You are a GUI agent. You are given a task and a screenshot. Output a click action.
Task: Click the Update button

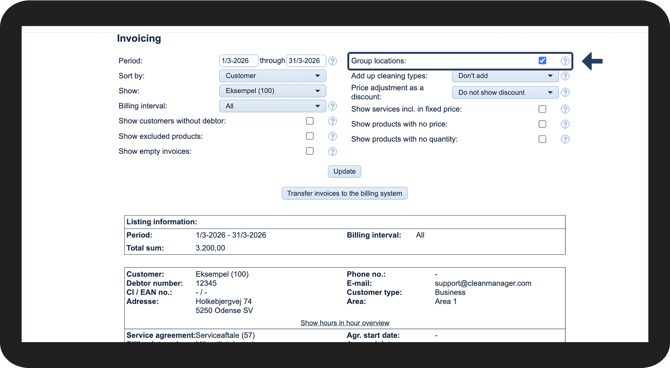point(344,171)
